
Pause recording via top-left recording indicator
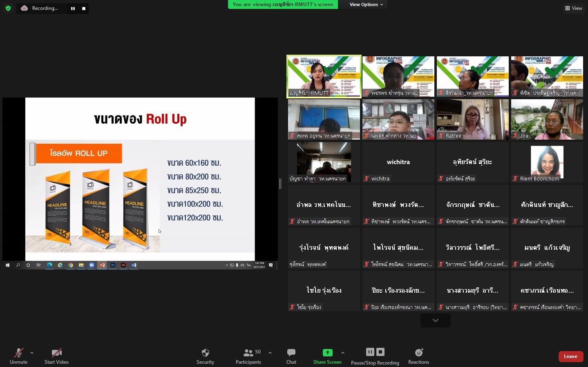coord(73,9)
